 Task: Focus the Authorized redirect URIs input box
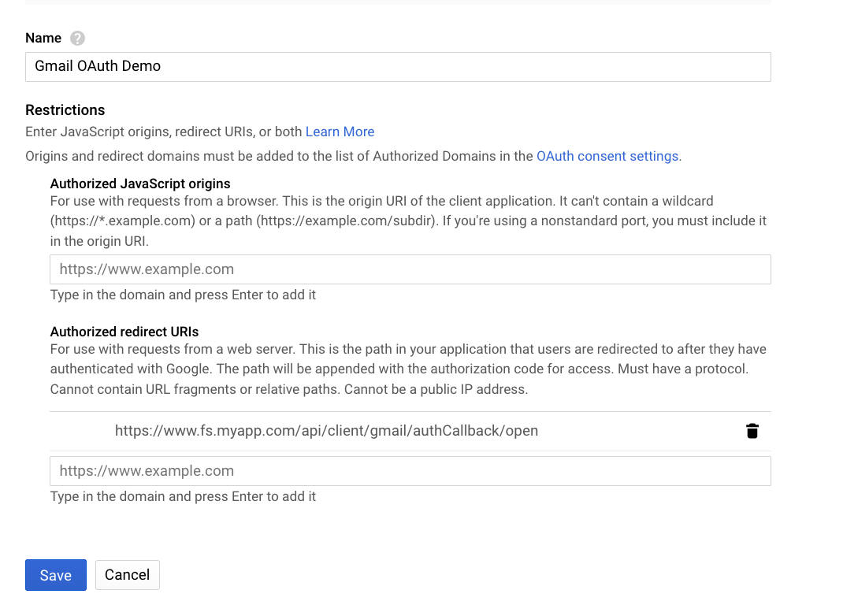coord(410,471)
